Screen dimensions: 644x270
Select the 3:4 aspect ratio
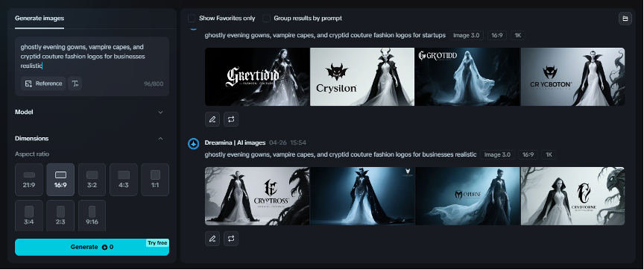point(29,216)
